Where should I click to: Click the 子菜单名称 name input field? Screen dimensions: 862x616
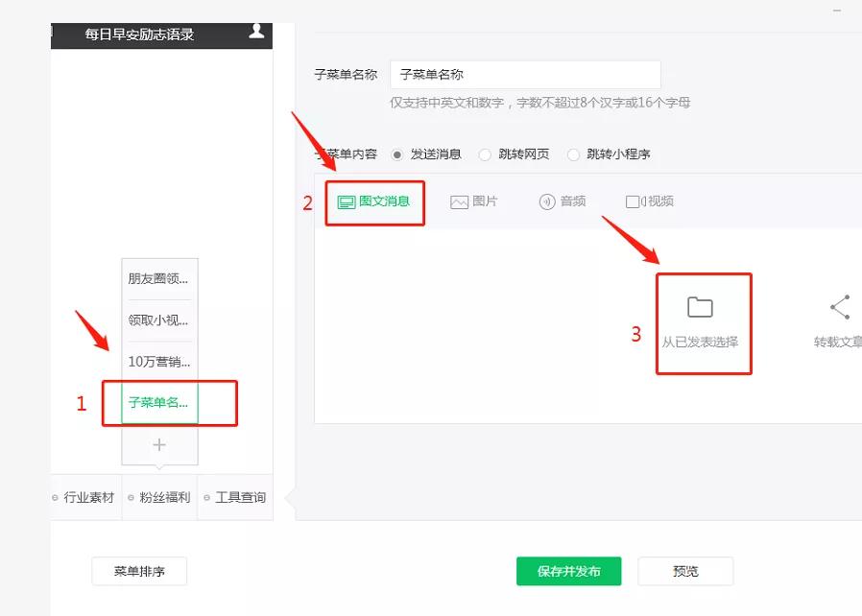pos(525,74)
